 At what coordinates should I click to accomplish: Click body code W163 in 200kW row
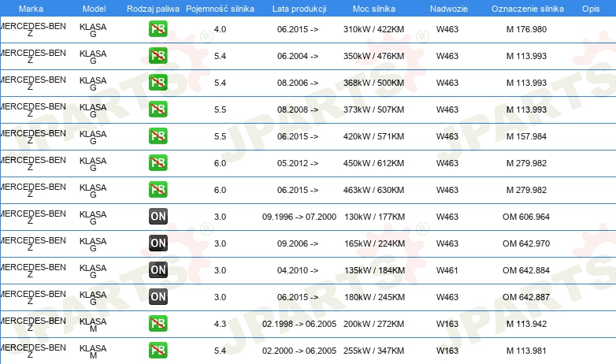(447, 324)
